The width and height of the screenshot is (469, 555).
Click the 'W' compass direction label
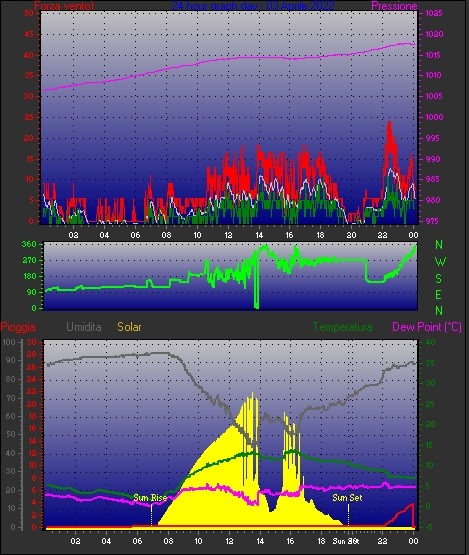click(440, 262)
